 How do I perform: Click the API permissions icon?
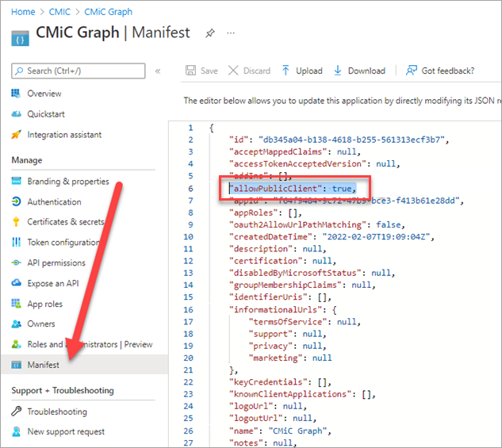(16, 262)
